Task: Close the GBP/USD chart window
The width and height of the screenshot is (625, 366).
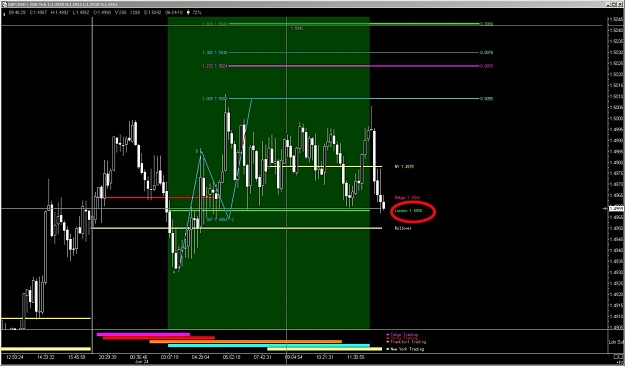Action: (x=621, y=4)
